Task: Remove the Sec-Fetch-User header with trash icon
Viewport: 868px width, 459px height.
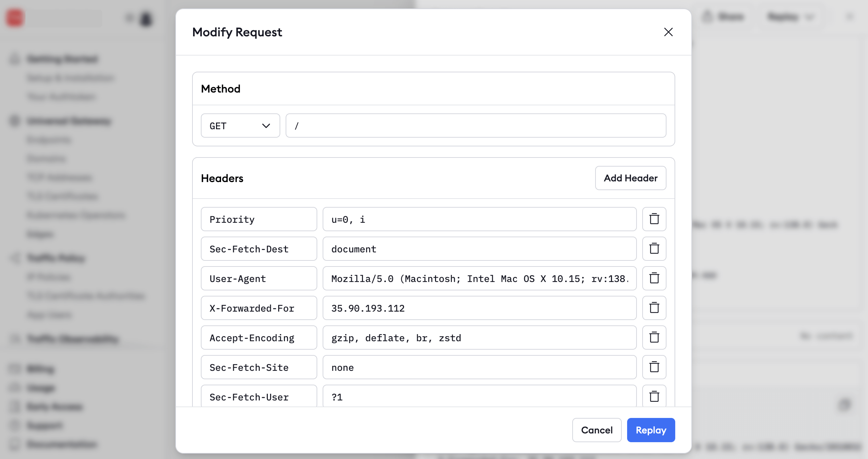Action: click(x=654, y=396)
